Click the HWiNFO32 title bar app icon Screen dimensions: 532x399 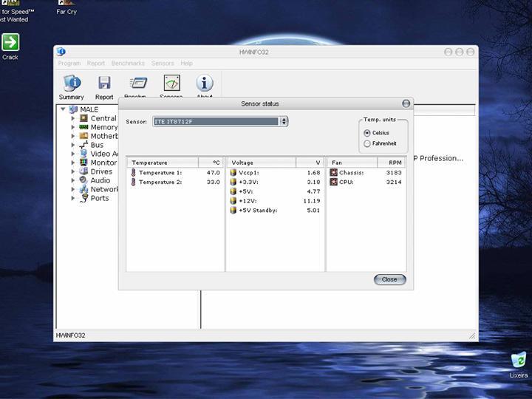point(61,52)
